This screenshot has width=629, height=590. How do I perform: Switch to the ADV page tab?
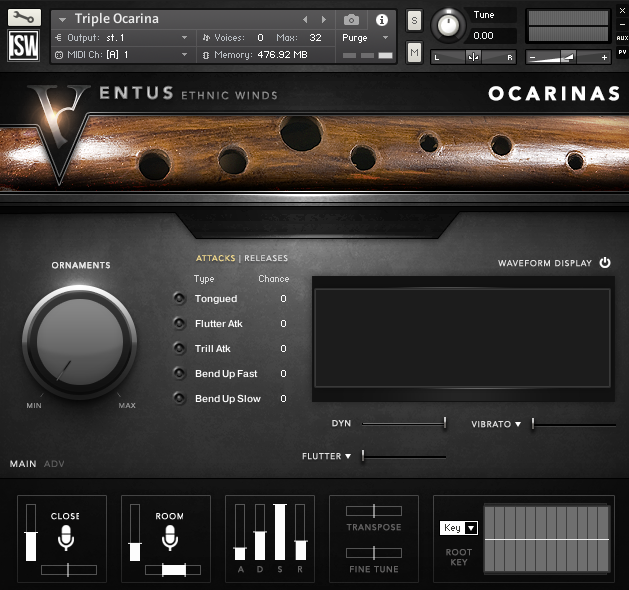tap(54, 464)
